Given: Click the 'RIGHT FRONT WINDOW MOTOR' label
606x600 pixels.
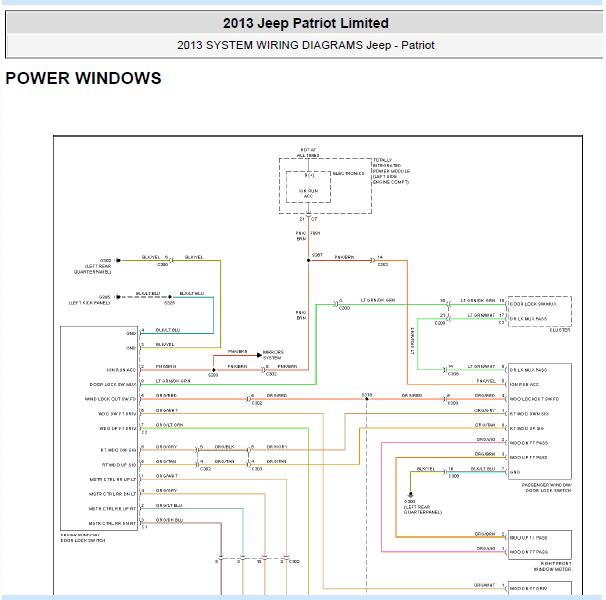Looking at the screenshot, I should pos(553,566).
